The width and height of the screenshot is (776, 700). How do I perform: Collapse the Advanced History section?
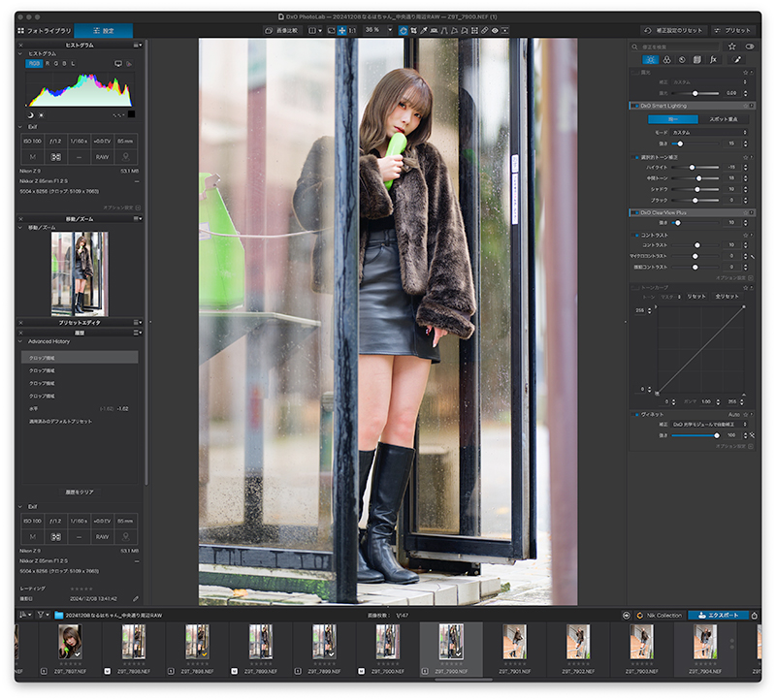(20, 341)
